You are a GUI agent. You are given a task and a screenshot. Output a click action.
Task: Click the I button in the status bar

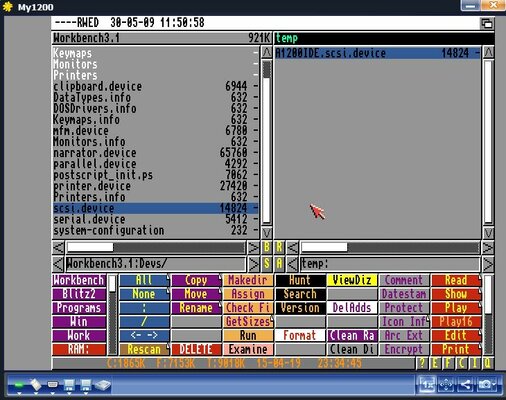474,363
